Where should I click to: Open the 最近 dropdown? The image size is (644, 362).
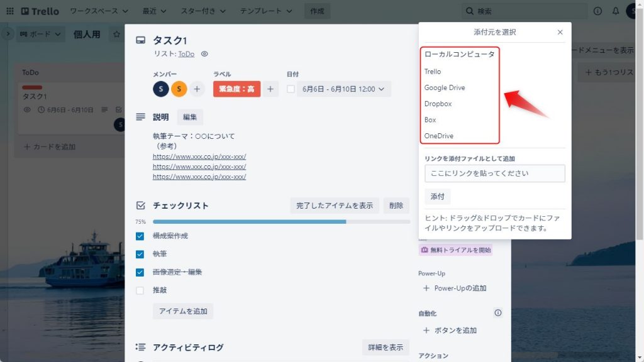pos(155,11)
